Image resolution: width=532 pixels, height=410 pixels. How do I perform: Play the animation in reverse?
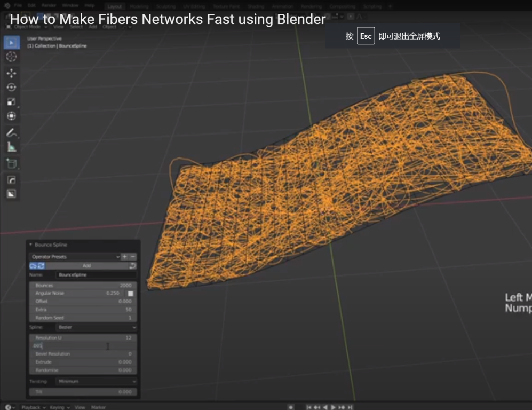pyautogui.click(x=325, y=407)
